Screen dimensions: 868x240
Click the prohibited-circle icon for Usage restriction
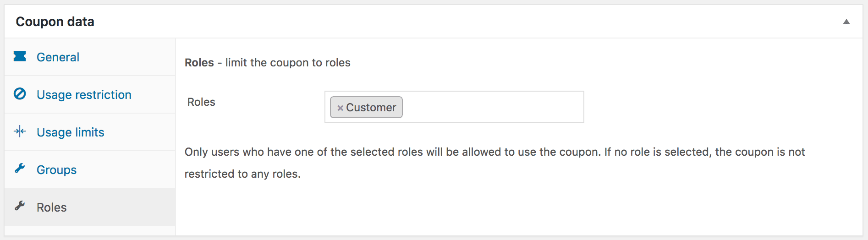point(20,94)
